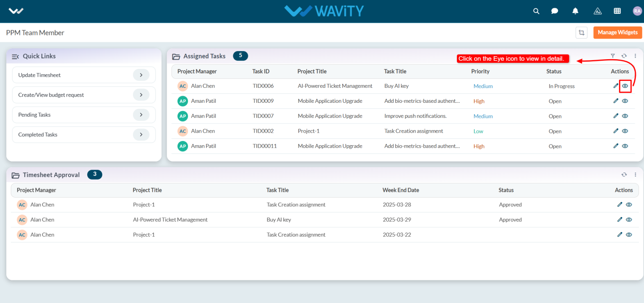
Task: Refresh the Assigned Tasks widget
Action: pos(624,56)
